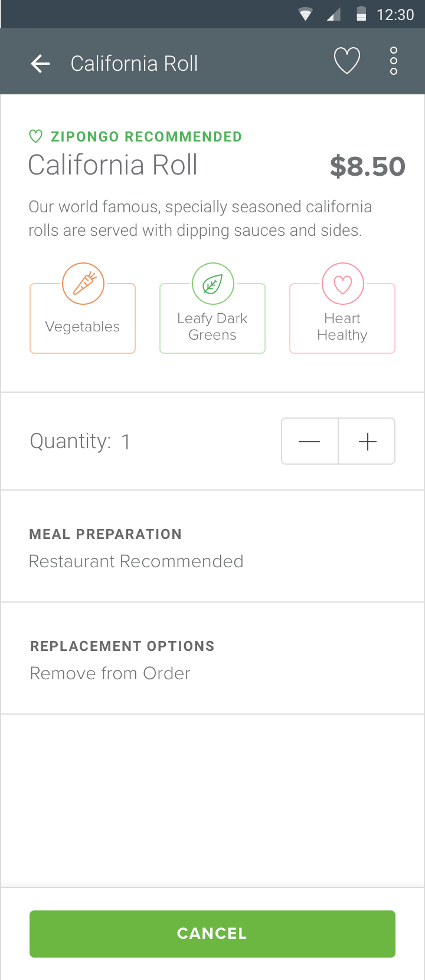Tap the Heart Healthy heart icon
This screenshot has width=425, height=980.
tap(342, 284)
